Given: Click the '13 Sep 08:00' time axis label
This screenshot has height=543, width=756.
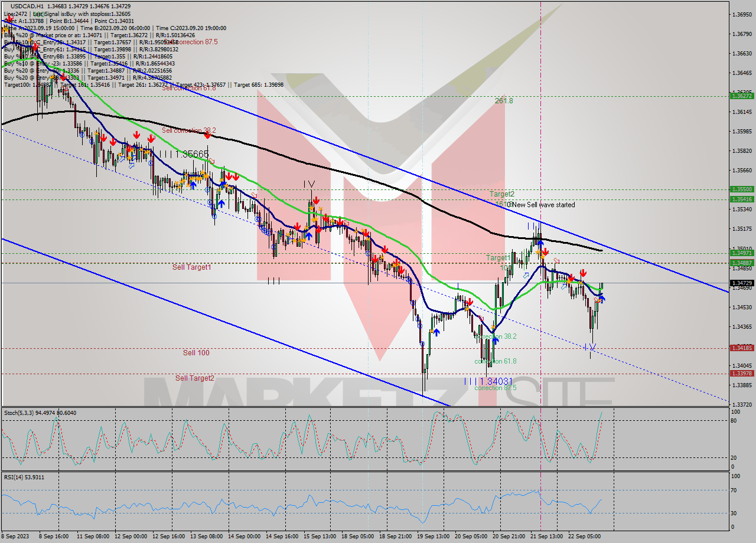Looking at the screenshot, I should [206, 537].
